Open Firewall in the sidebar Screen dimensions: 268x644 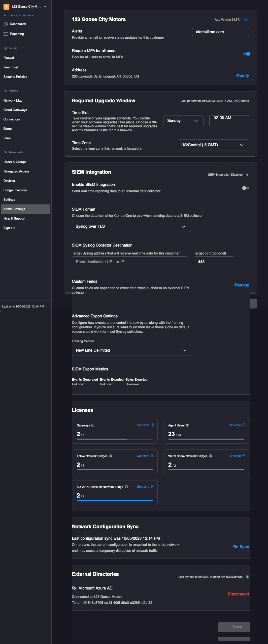point(9,58)
